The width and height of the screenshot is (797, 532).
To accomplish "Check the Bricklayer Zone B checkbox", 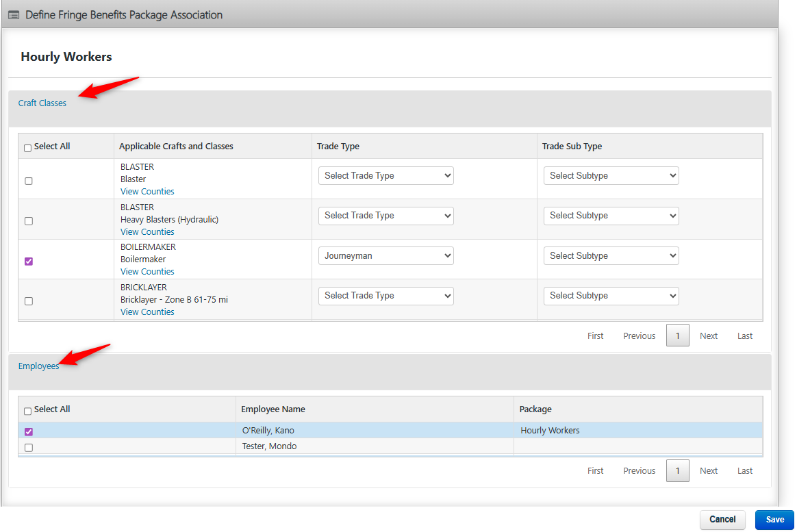I will [x=29, y=301].
